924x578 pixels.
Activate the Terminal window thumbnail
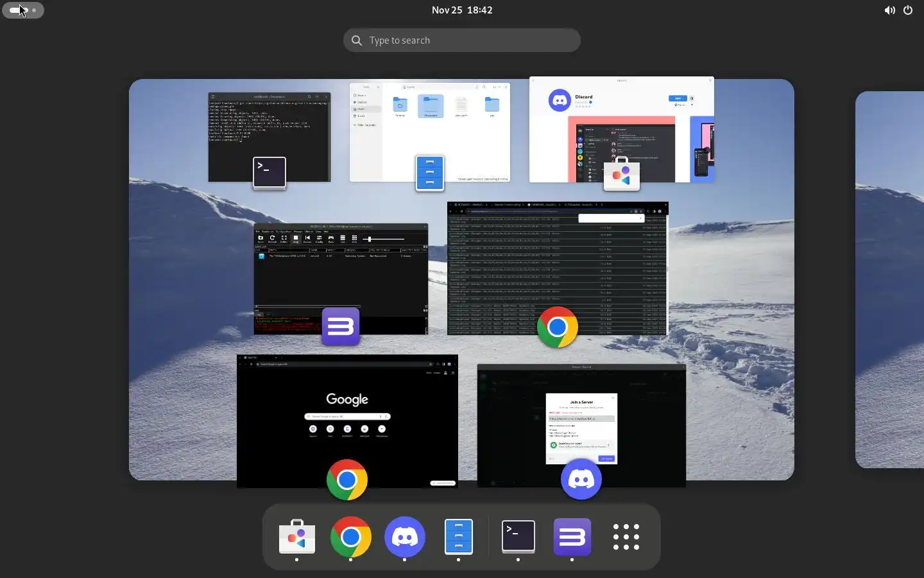[269, 137]
